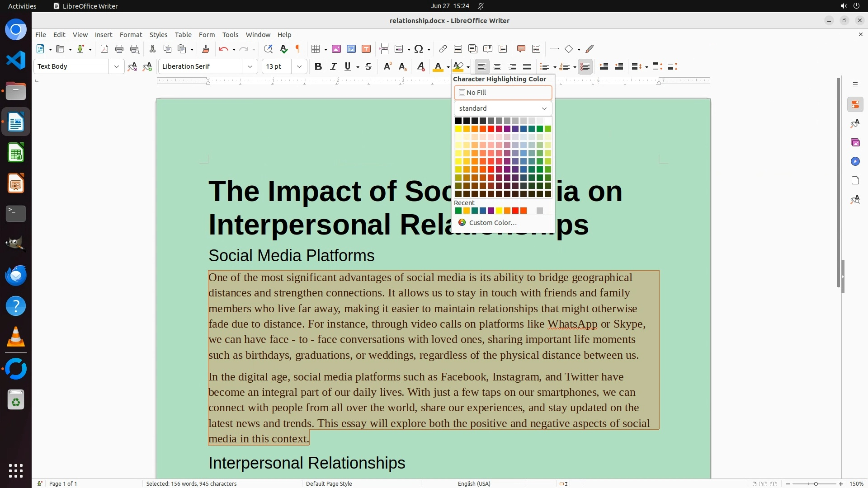Click Clone Formatting paintbrush icon
868x488 pixels.
tap(206, 49)
